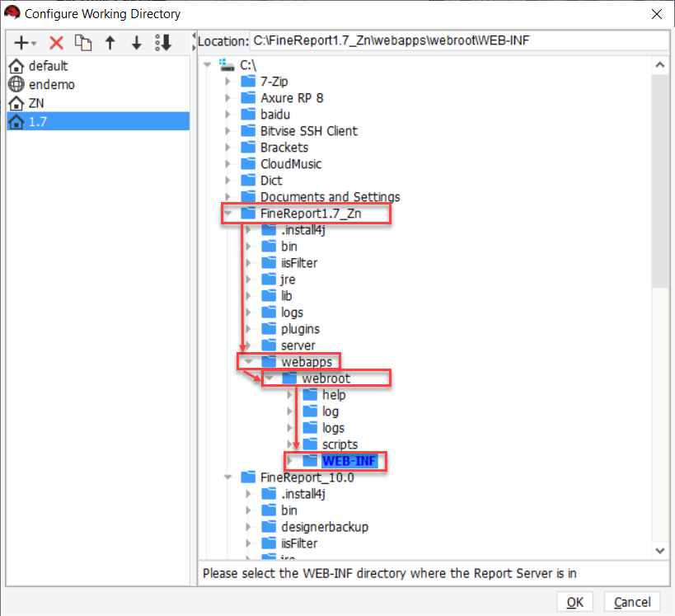675x616 pixels.
Task: Select the baidu folder
Action: (x=275, y=115)
